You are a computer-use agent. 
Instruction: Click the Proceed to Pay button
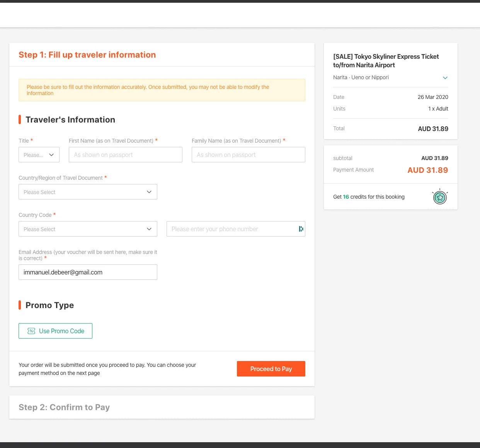[271, 369]
